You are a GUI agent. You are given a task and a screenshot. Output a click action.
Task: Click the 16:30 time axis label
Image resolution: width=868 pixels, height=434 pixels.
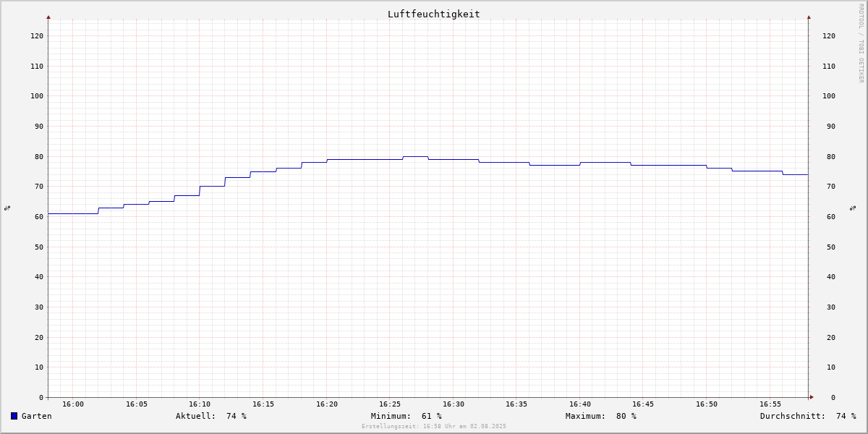point(454,404)
